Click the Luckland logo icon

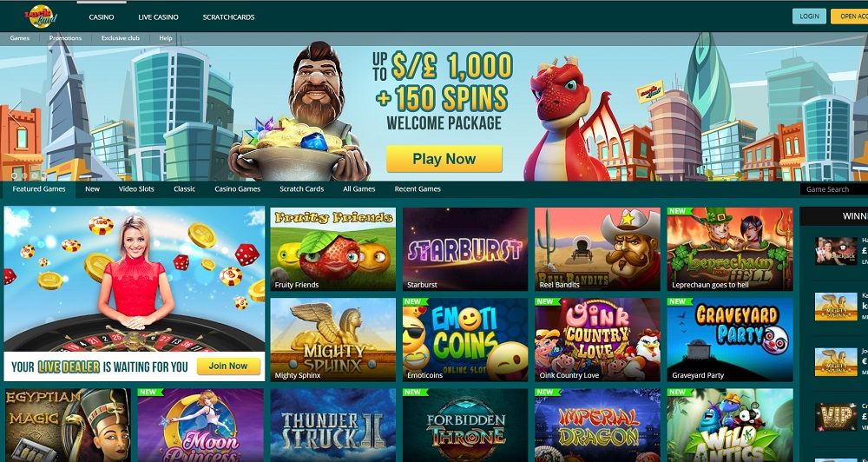pos(40,16)
